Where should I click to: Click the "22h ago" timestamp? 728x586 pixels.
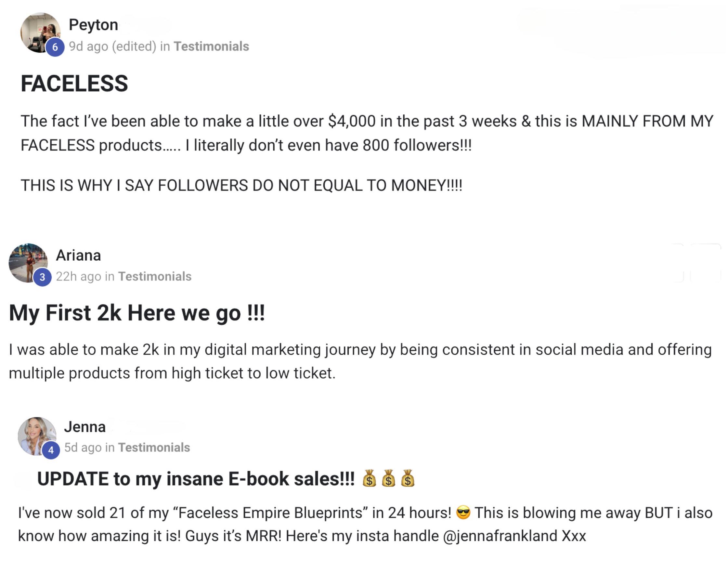tap(78, 276)
